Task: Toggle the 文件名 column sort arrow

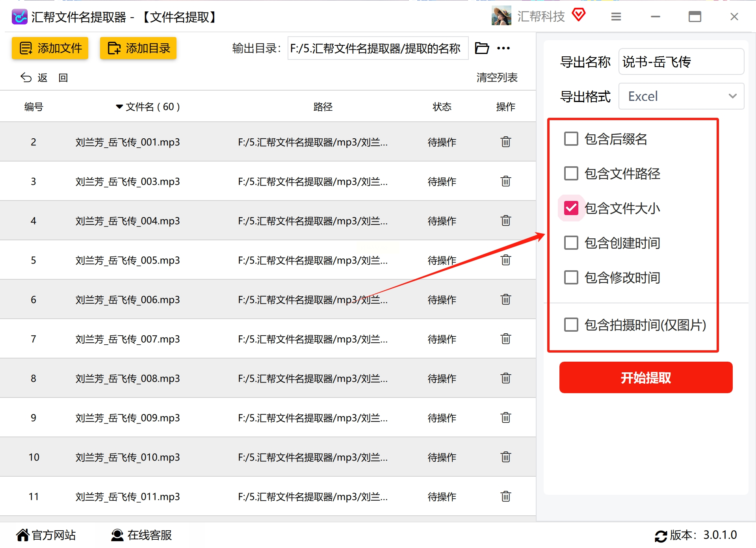Action: pos(119,107)
